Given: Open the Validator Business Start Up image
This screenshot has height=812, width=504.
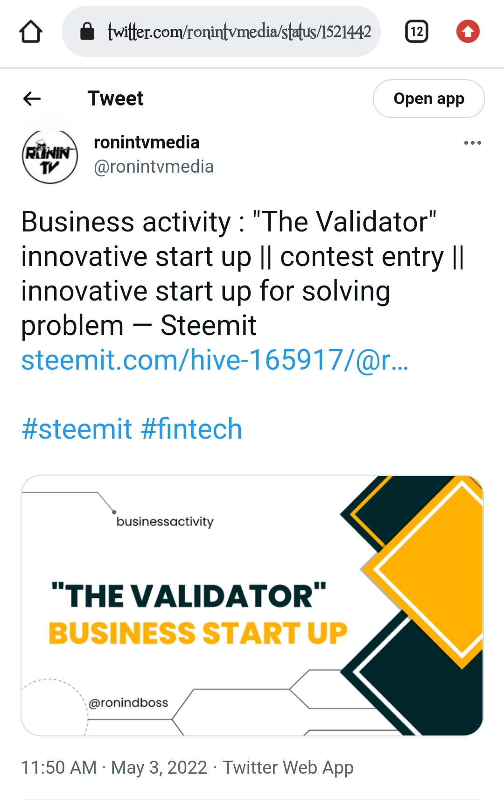Looking at the screenshot, I should [x=252, y=605].
